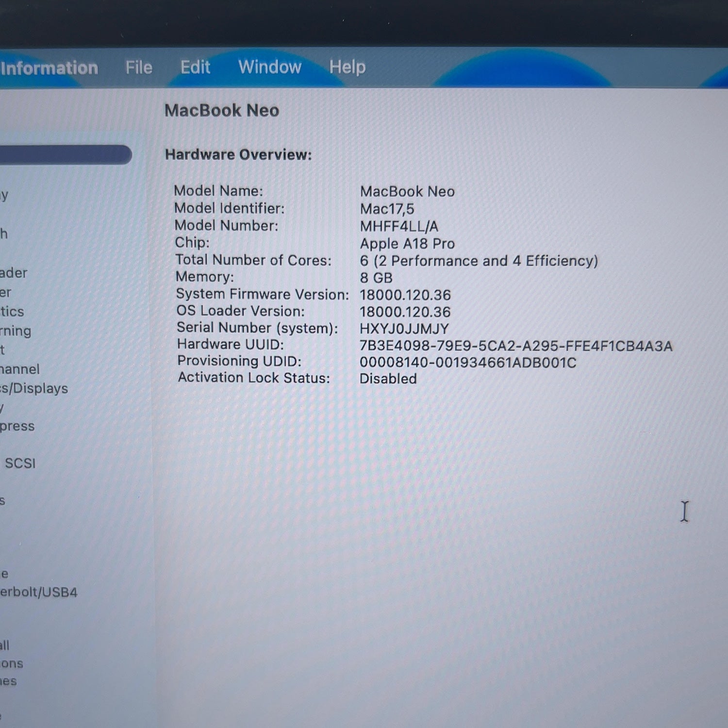Select the System Firmware Version value 18000.120.36
The height and width of the screenshot is (728, 728).
coord(405,295)
